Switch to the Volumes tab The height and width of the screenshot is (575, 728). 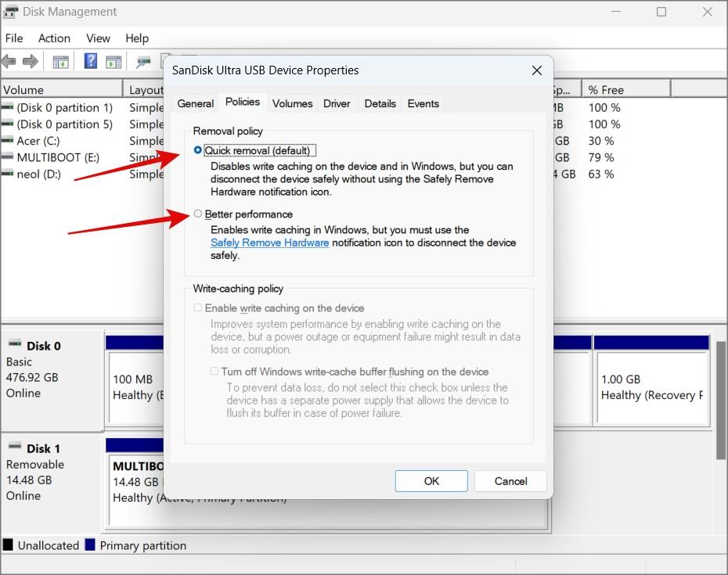click(x=293, y=103)
